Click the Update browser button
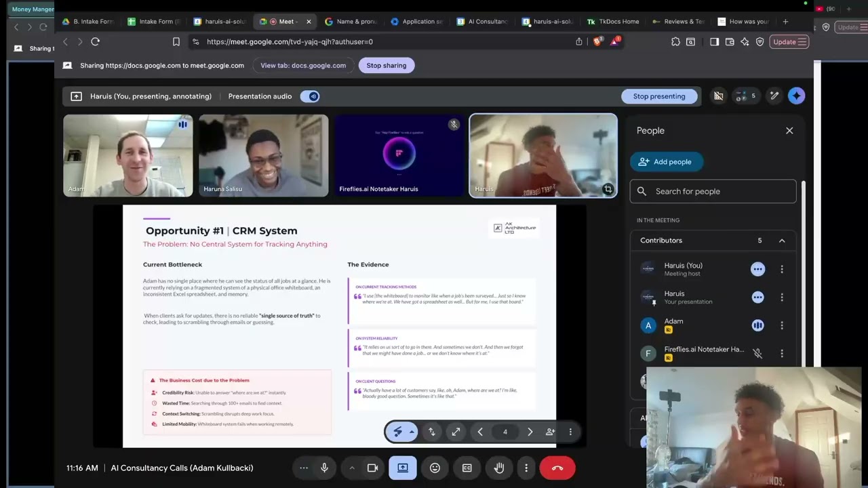The height and width of the screenshot is (488, 868). [789, 42]
